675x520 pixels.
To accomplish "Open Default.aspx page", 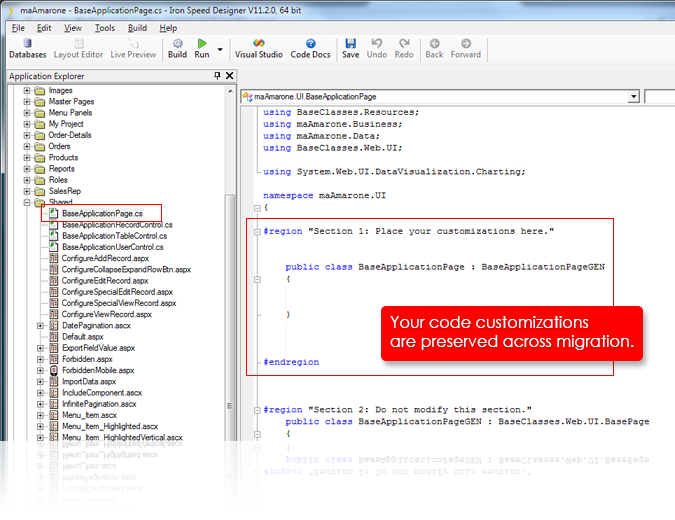I will pyautogui.click(x=83, y=337).
